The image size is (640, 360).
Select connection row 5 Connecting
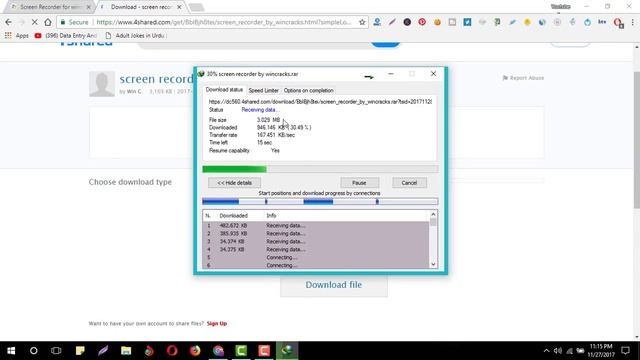tap(316, 257)
